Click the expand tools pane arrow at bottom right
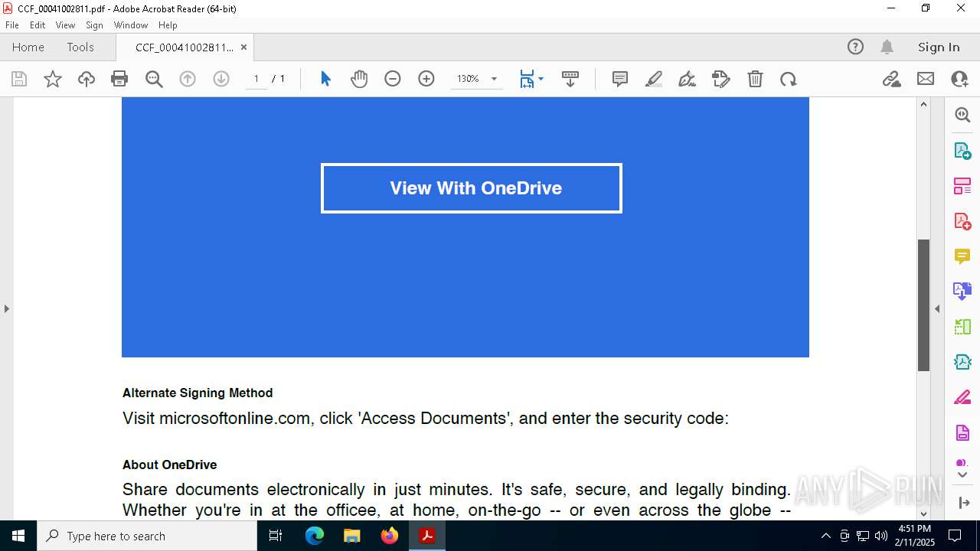This screenshot has width=980, height=551. tap(963, 503)
